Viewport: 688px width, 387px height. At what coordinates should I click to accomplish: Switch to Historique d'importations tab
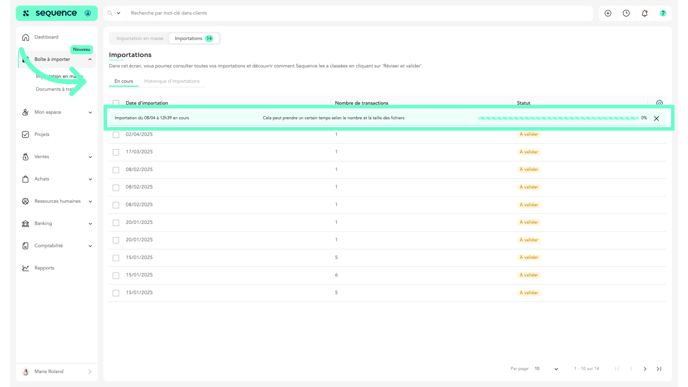coord(172,81)
